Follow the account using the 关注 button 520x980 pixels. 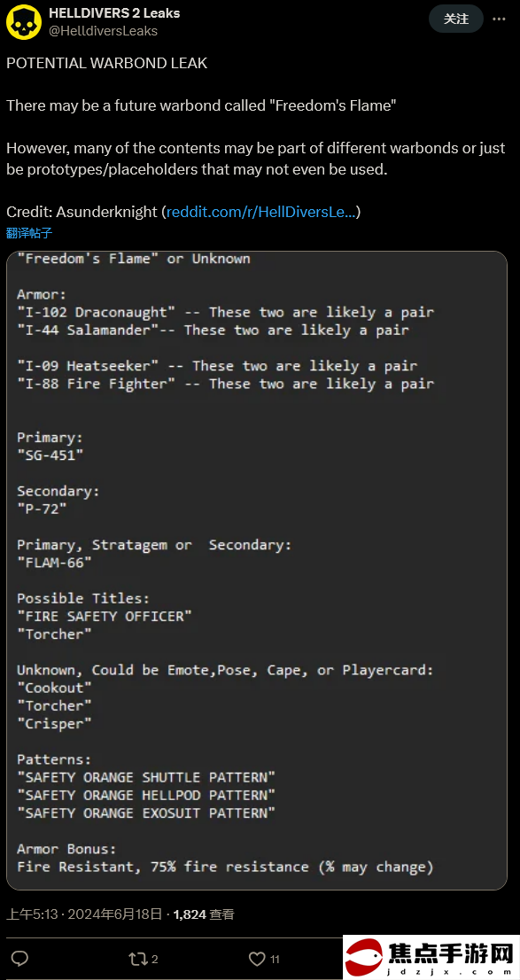456,19
